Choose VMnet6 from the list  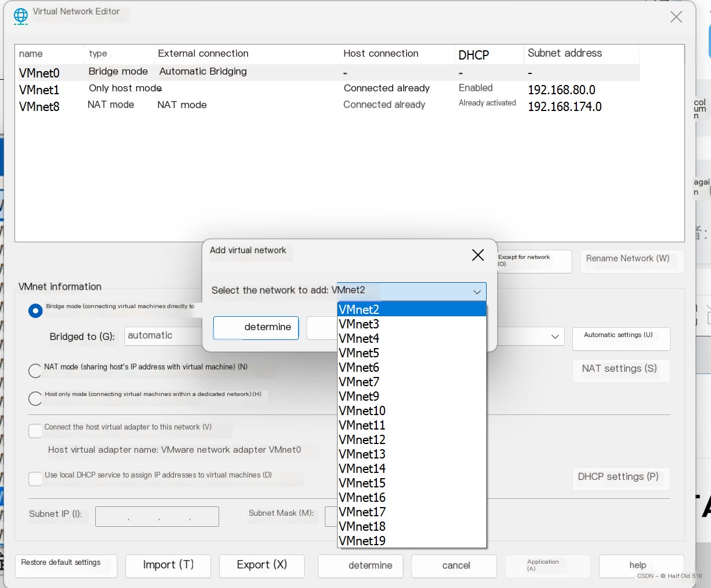point(412,367)
